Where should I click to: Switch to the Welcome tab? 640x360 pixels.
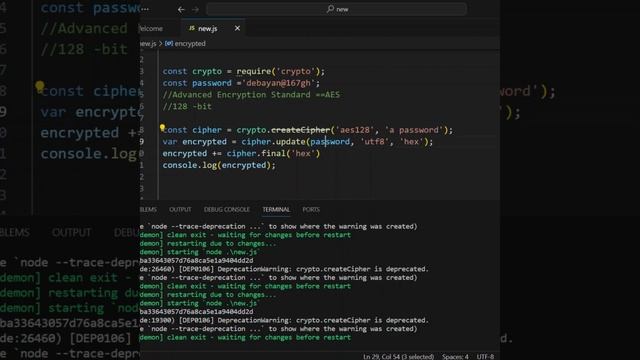click(x=151, y=29)
